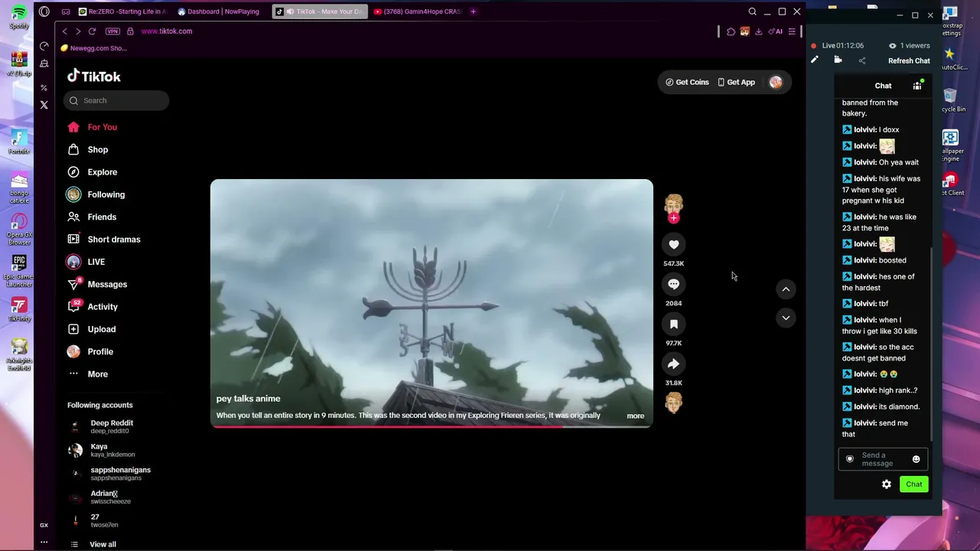Go to next video with down chevron
The width and height of the screenshot is (980, 551).
786,318
